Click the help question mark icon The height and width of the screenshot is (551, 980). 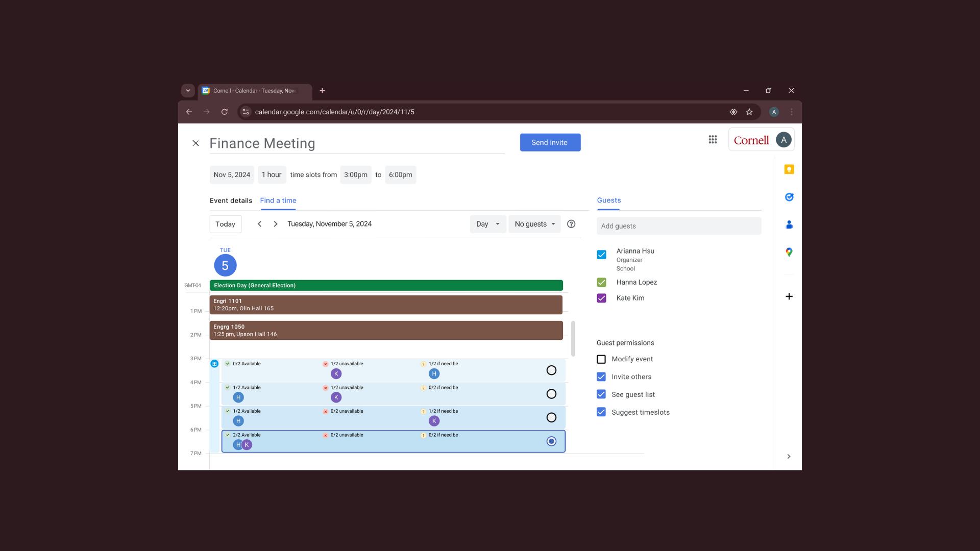571,224
